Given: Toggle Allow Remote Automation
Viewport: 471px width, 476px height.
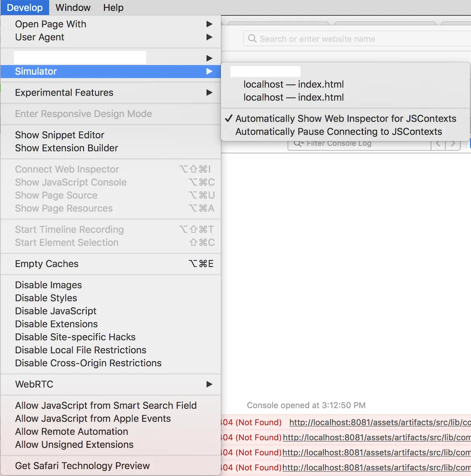Looking at the screenshot, I should coord(111,431).
